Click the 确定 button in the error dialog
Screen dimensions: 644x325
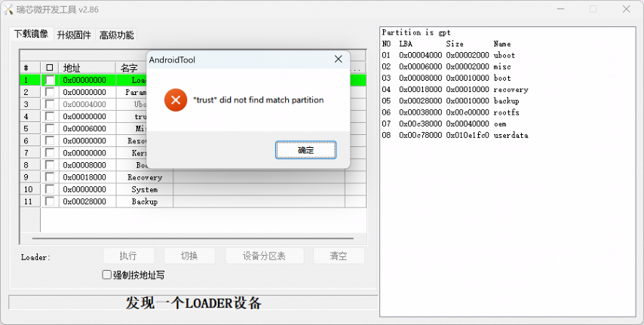[x=305, y=150]
